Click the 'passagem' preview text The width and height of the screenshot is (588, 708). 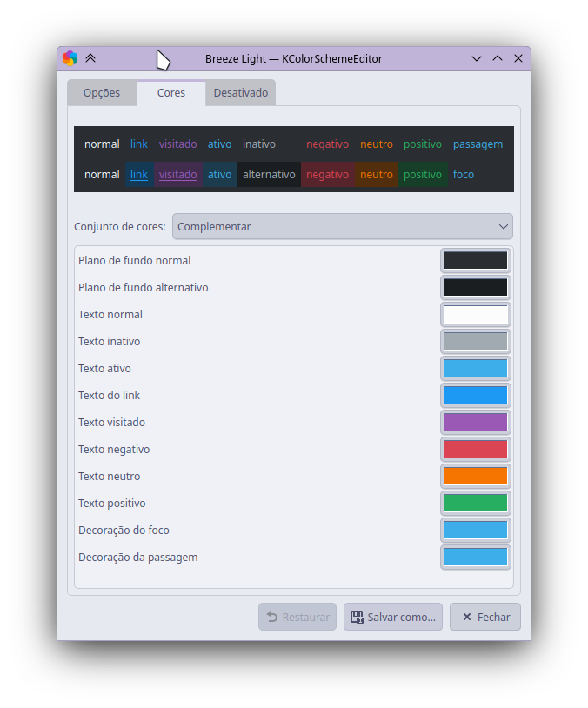(478, 144)
